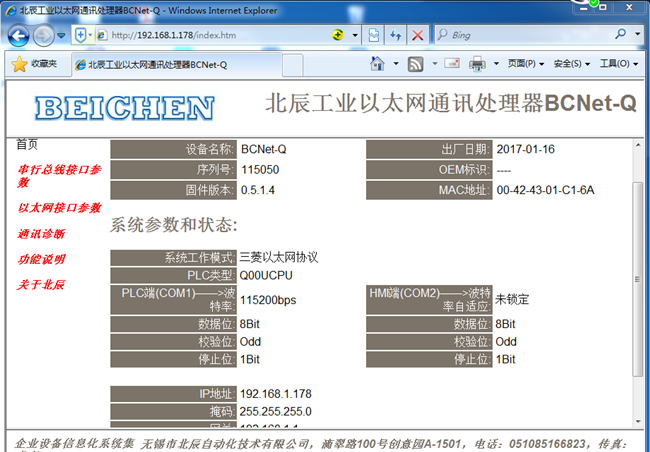
Task: Expand the address bar history dropdown
Action: [355, 35]
